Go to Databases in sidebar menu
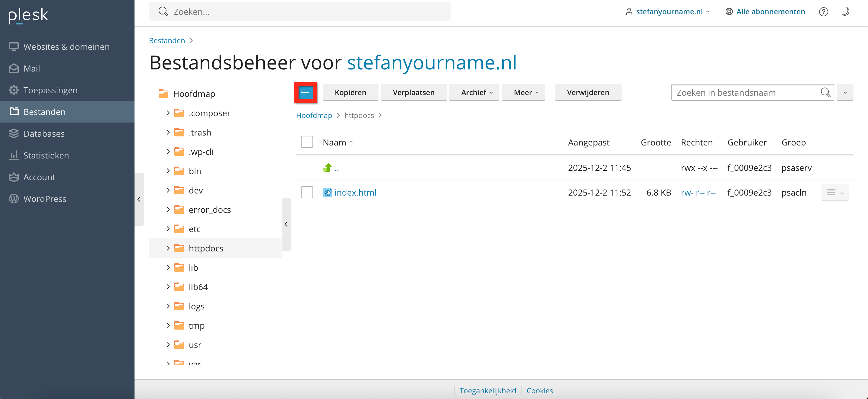This screenshot has width=868, height=399. [x=44, y=134]
